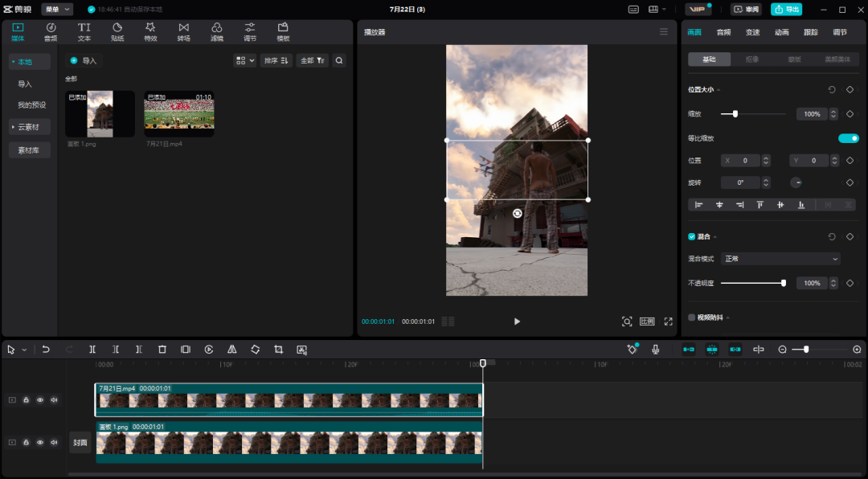The height and width of the screenshot is (479, 868).
Task: Click the reverse playback icon in timeline toolbar
Action: tap(209, 350)
